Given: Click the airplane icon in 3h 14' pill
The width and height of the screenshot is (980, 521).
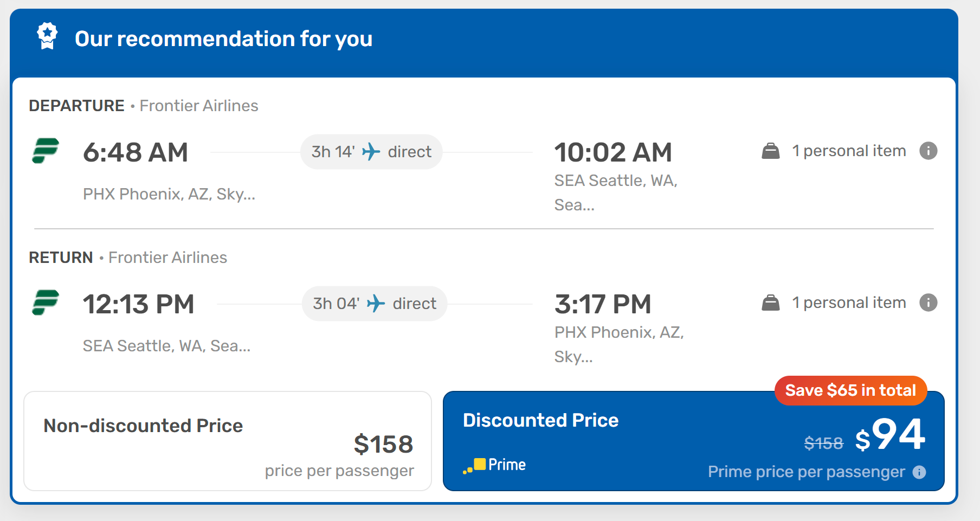Looking at the screenshot, I should click(371, 152).
